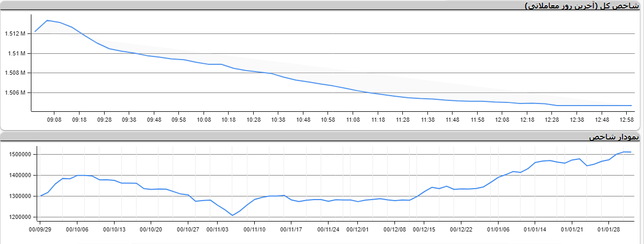Click the 01/01/28 date label

coord(609,228)
